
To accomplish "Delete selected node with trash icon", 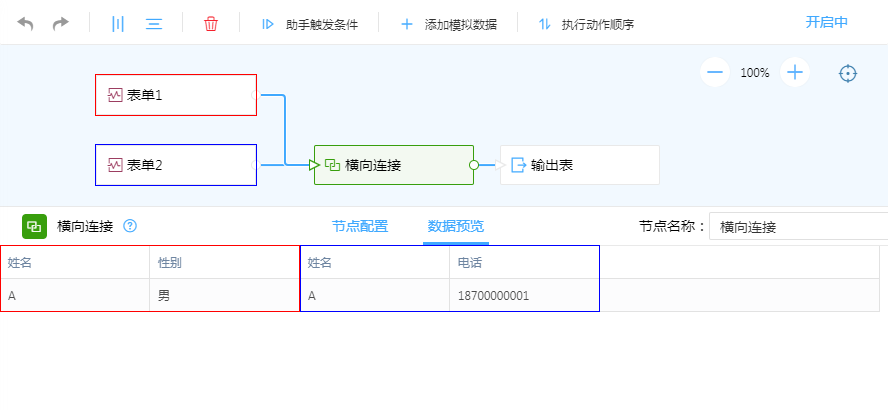I will 211,23.
